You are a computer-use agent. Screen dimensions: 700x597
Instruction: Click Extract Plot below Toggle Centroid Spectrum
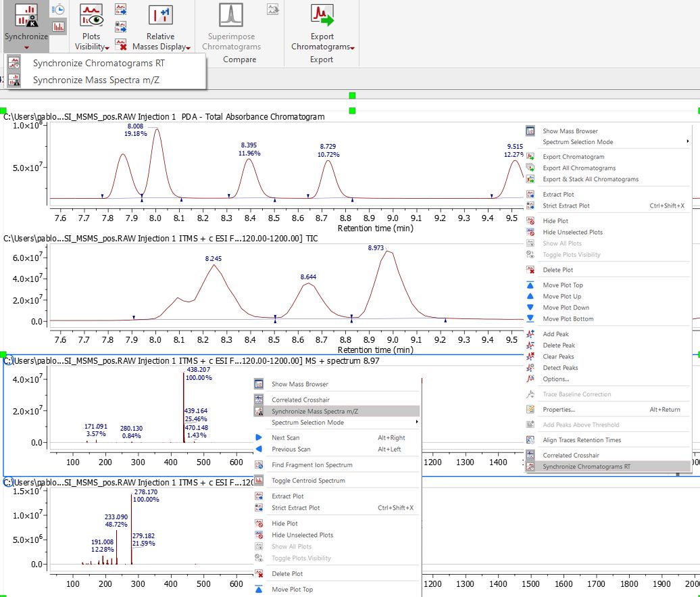(337, 496)
